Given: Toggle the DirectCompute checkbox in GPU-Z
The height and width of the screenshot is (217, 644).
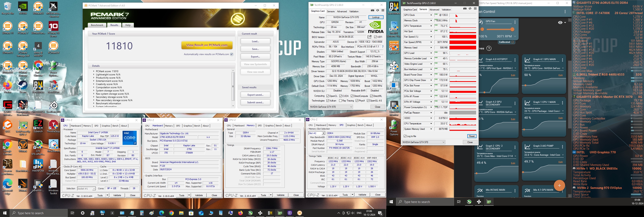Looking at the screenshot, I should coord(352,96).
